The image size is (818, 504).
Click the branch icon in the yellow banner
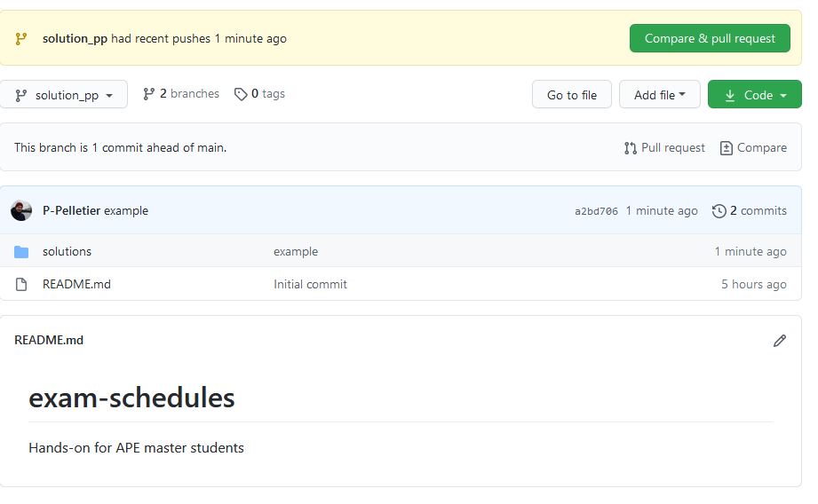tap(21, 39)
